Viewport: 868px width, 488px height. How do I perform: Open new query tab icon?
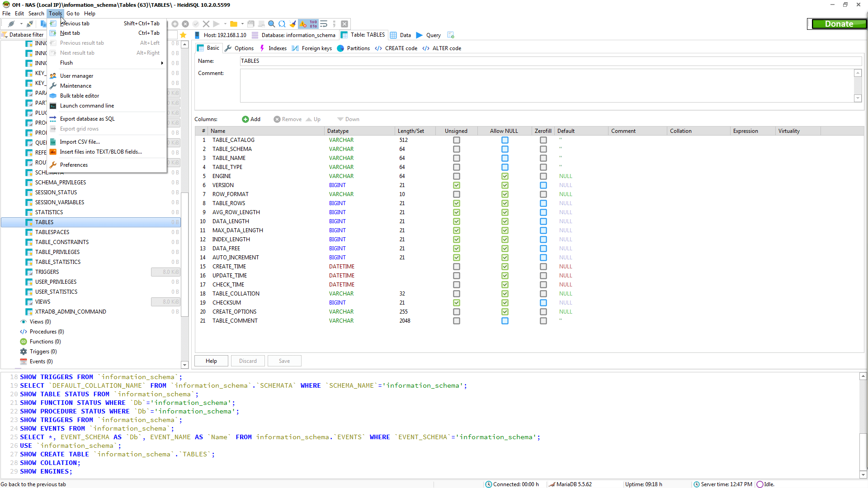[x=450, y=35]
